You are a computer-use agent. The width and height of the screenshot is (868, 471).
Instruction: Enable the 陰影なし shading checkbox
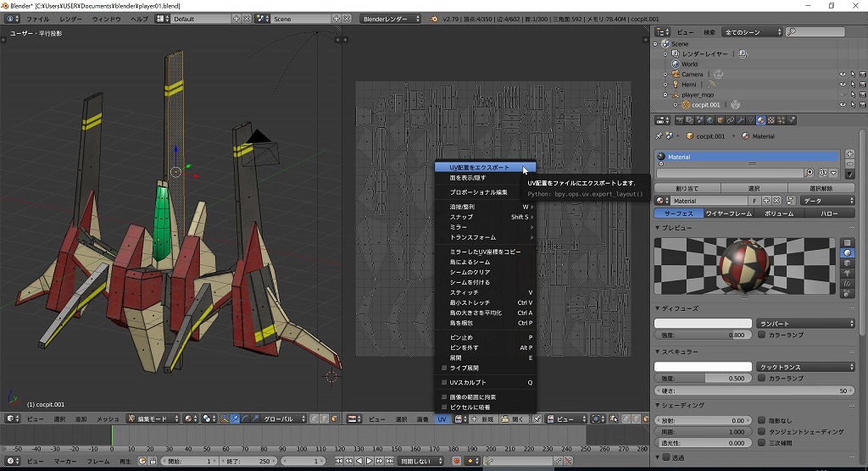(761, 420)
